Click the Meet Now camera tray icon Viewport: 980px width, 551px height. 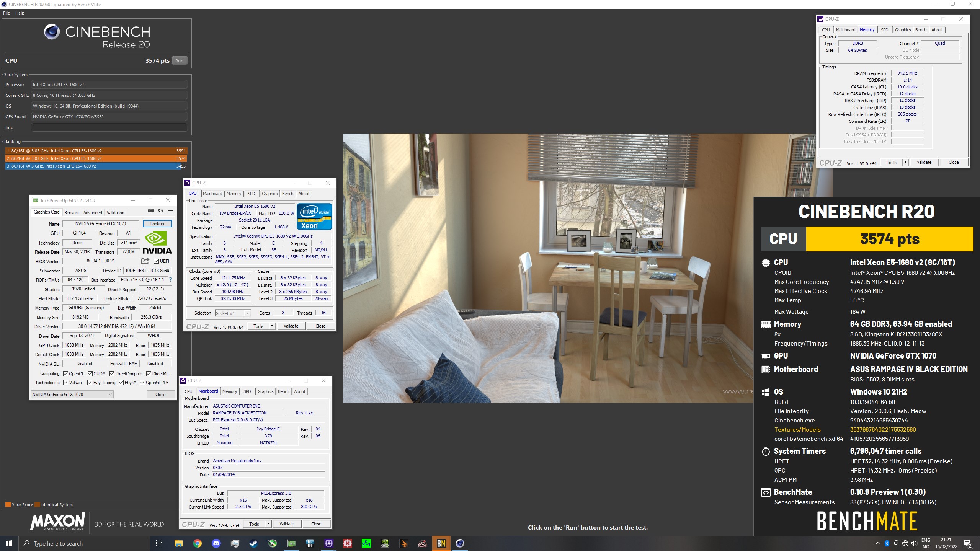point(896,543)
